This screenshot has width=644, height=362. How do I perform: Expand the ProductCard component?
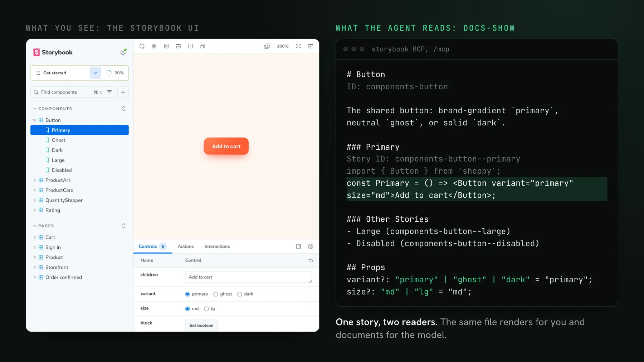pos(35,190)
